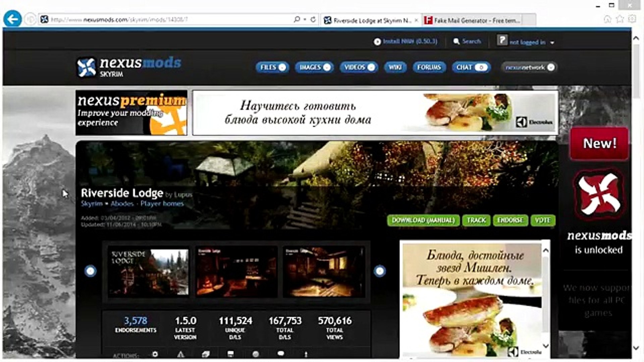The width and height of the screenshot is (644, 362).
Task: Click the Electrolux food ad beside the stats
Action: coord(472,300)
